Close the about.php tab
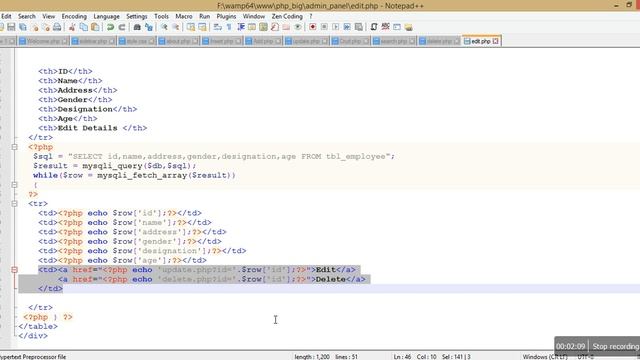 195,41
